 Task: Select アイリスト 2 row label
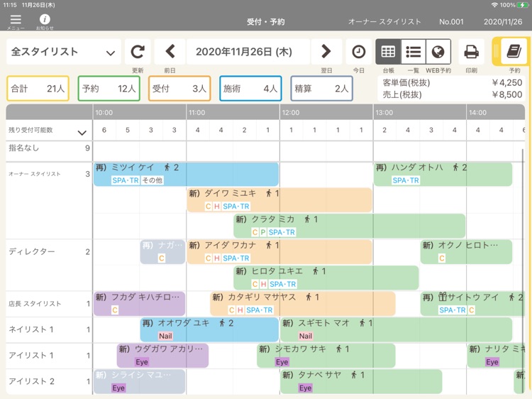(x=31, y=381)
